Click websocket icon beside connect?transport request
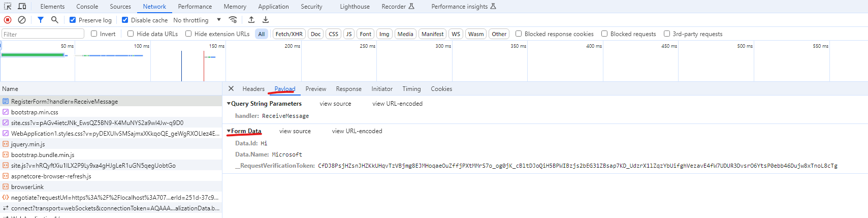 pos(6,208)
